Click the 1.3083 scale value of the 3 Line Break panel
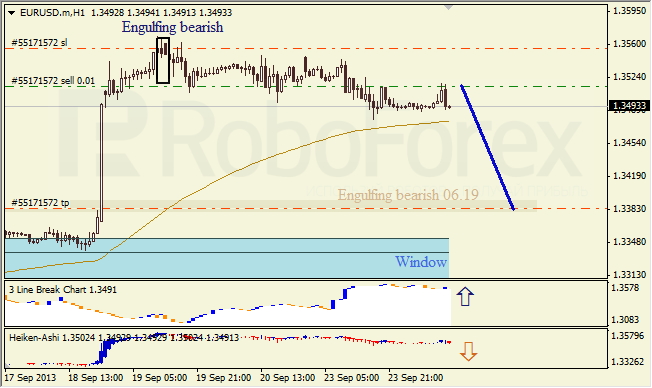Image resolution: width=652 pixels, height=388 pixels. 626,319
